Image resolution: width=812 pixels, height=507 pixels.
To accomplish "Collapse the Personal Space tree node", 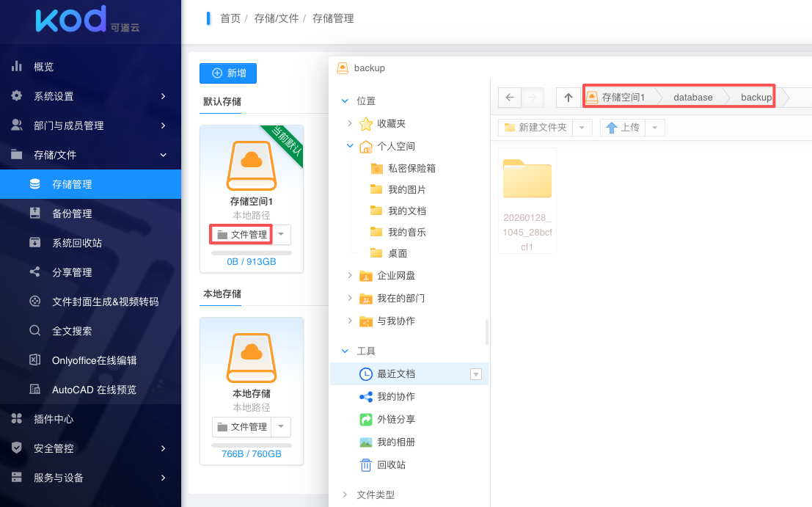I will click(350, 146).
